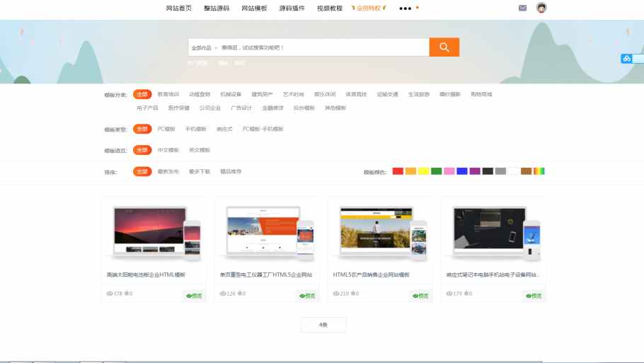Click preview icon on the HTML5农产品 template
The image size is (644, 363).
click(420, 296)
